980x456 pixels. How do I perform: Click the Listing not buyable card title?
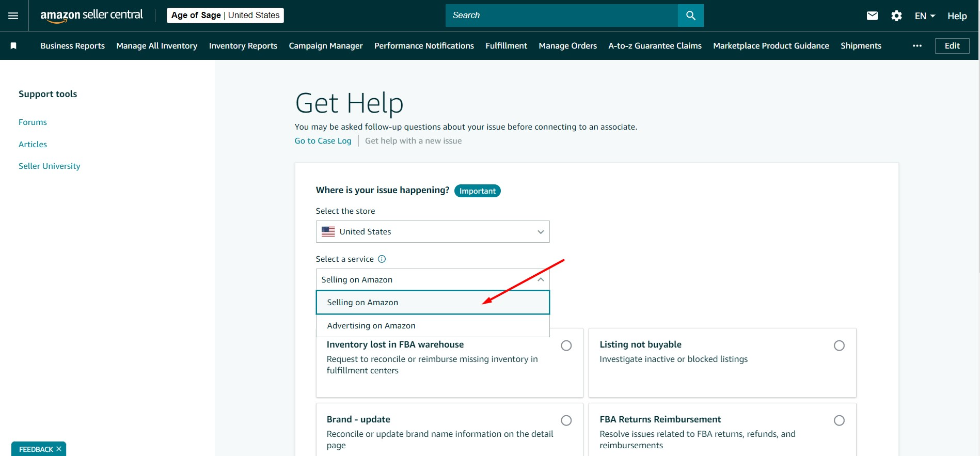[640, 344]
